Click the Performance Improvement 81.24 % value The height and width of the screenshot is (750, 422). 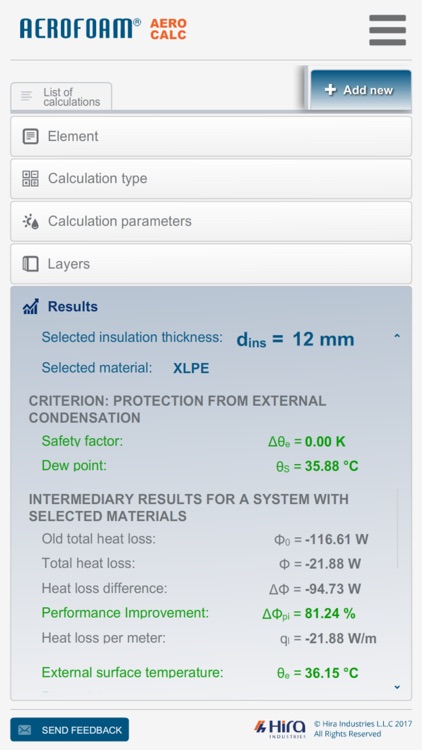click(x=309, y=614)
